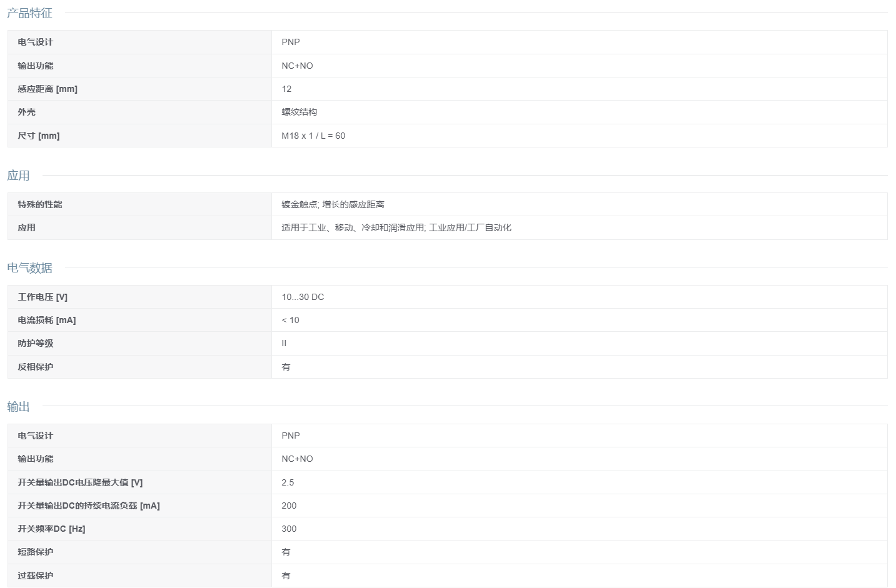Click '有' value in 反相保护 row
Viewport: 896px width, 588px height.
click(286, 367)
